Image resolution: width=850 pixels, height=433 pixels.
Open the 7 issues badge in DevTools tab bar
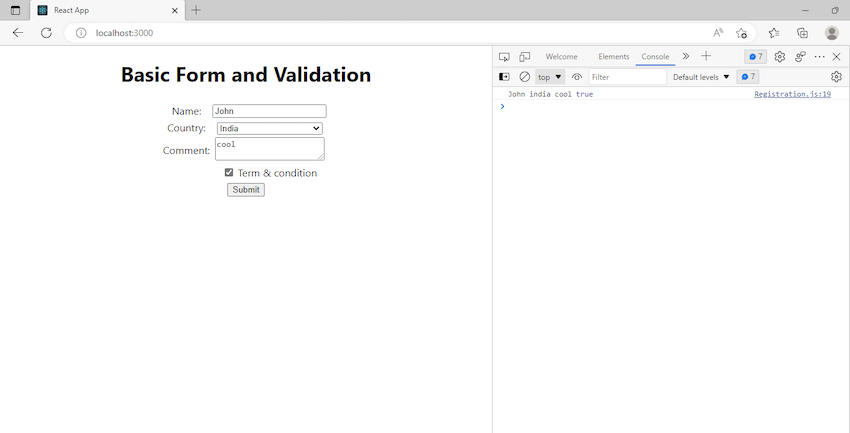(x=755, y=56)
